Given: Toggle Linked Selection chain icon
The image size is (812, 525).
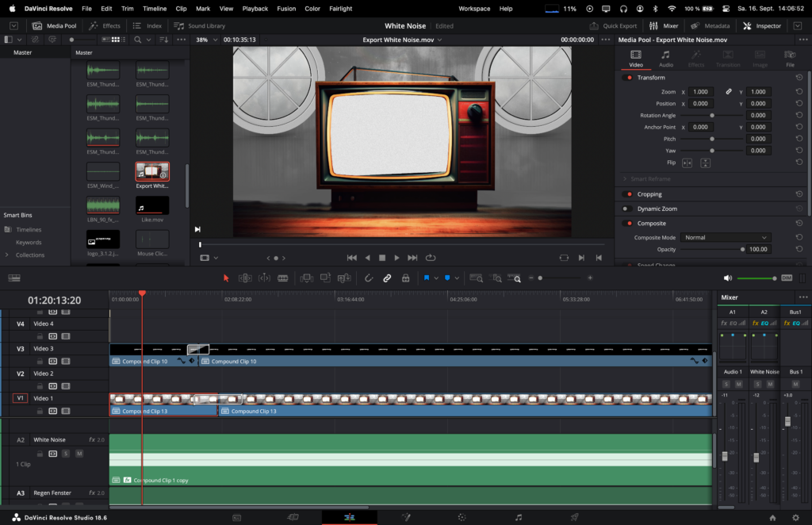Looking at the screenshot, I should (387, 278).
